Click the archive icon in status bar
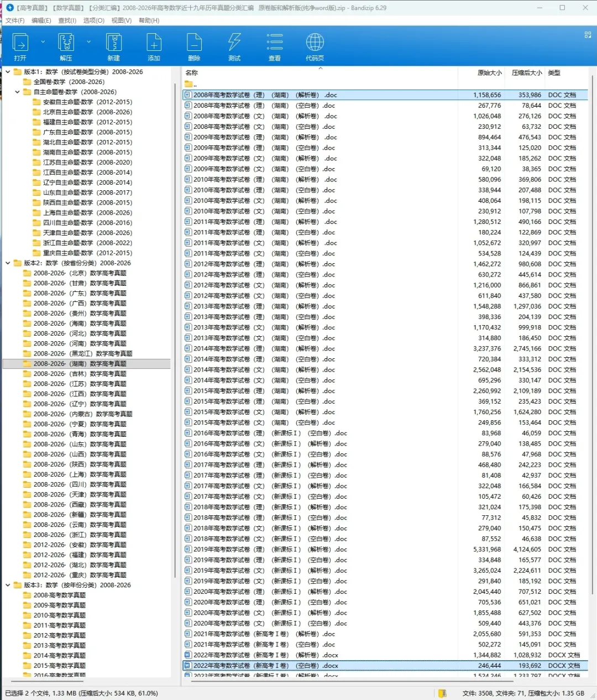 click(442, 693)
